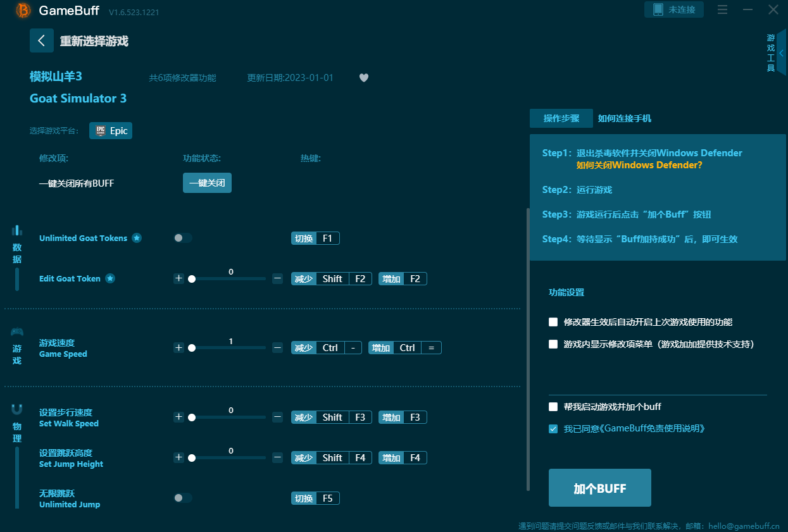
Task: Click the Shift F4 减少 hotkey box
Action: [332, 458]
